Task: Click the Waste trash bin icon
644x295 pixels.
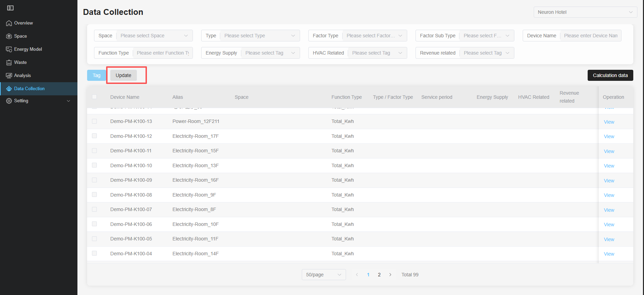Action: [9, 63]
